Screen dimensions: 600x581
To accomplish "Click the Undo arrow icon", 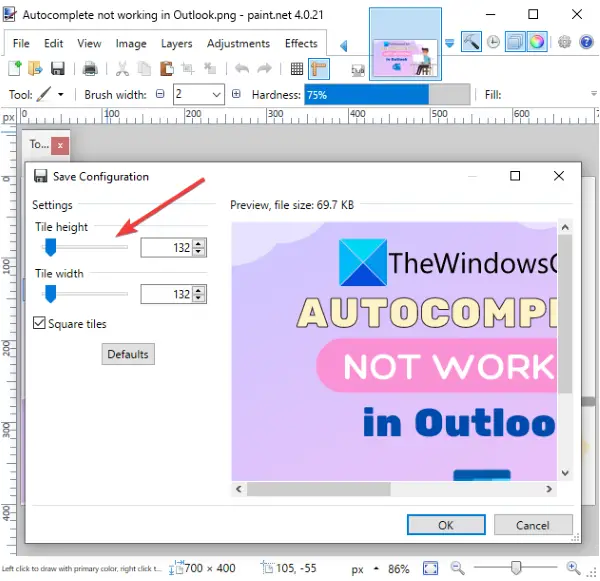I will 242,69.
